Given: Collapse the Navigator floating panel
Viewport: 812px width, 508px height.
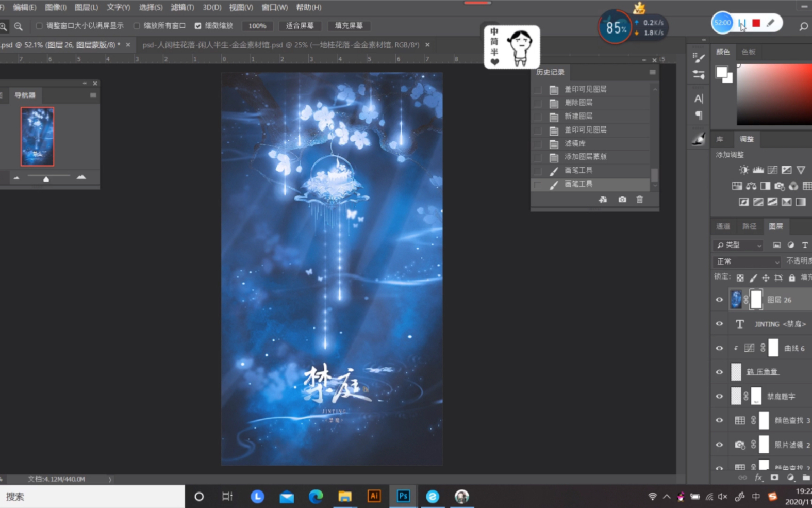Looking at the screenshot, I should click(x=85, y=83).
